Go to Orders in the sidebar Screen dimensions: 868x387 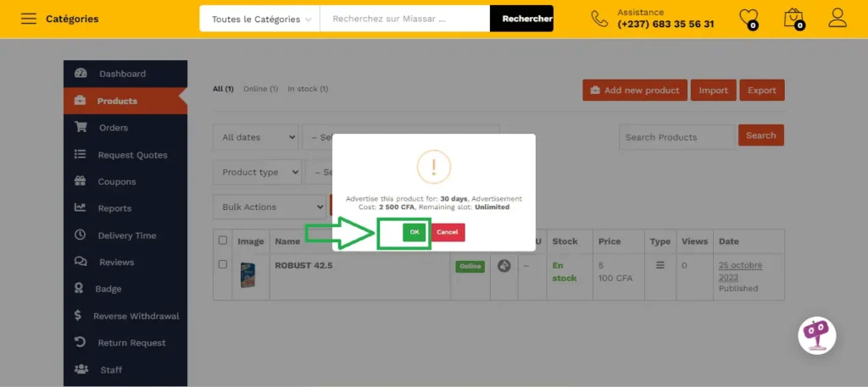click(113, 128)
